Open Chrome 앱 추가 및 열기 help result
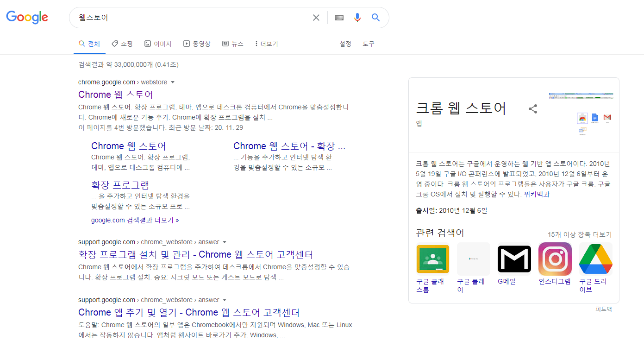This screenshot has height=341, width=644. point(189,312)
